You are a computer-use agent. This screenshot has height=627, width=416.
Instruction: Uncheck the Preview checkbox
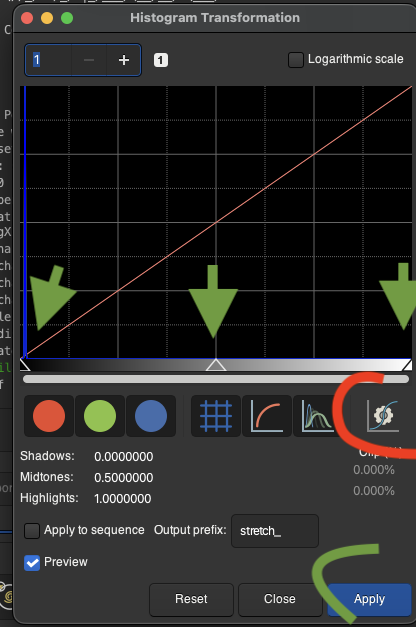[32, 563]
